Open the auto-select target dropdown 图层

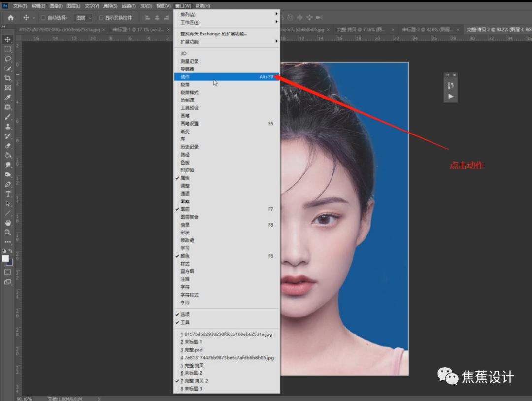coord(82,17)
